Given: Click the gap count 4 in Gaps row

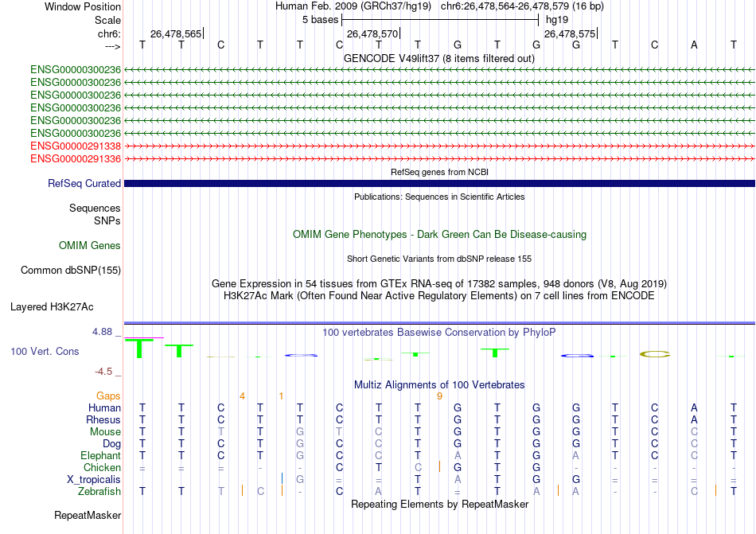Looking at the screenshot, I should pos(242,396).
